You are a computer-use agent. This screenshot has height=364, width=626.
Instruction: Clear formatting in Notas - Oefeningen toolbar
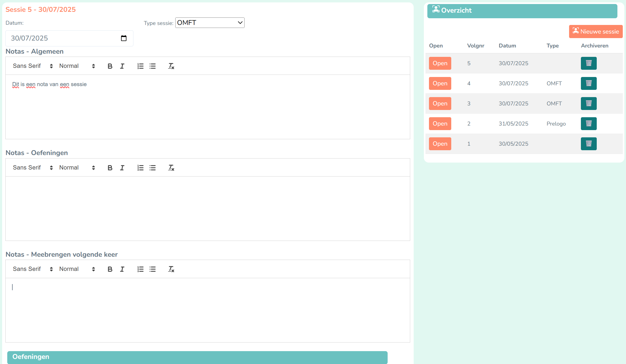[171, 168]
